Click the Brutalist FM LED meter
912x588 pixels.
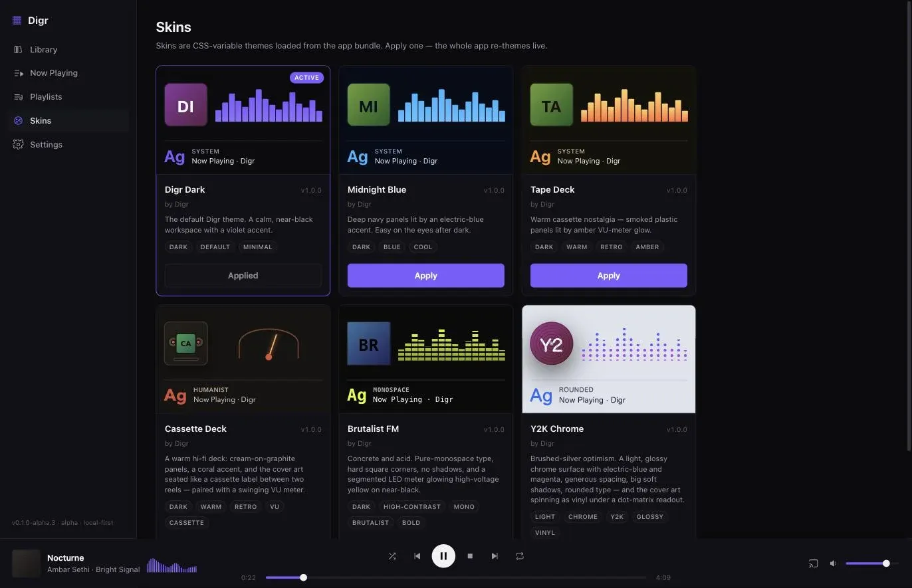coord(451,343)
